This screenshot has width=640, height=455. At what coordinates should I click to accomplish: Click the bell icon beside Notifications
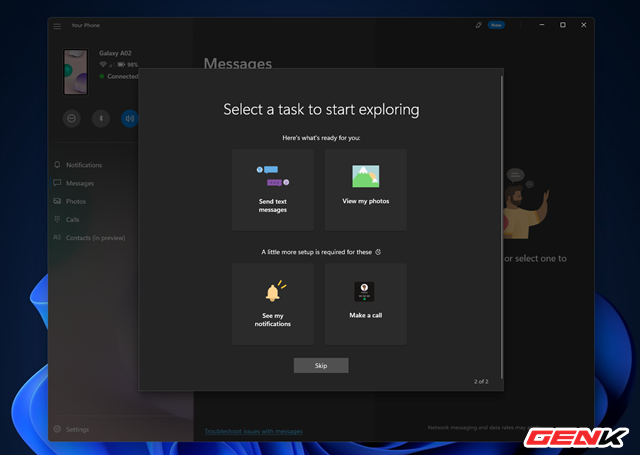point(57,164)
